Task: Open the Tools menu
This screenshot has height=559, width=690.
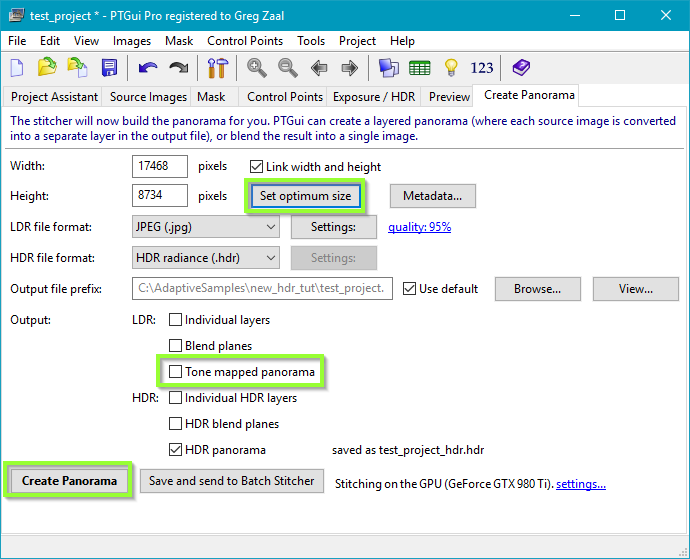Action: pyautogui.click(x=311, y=41)
